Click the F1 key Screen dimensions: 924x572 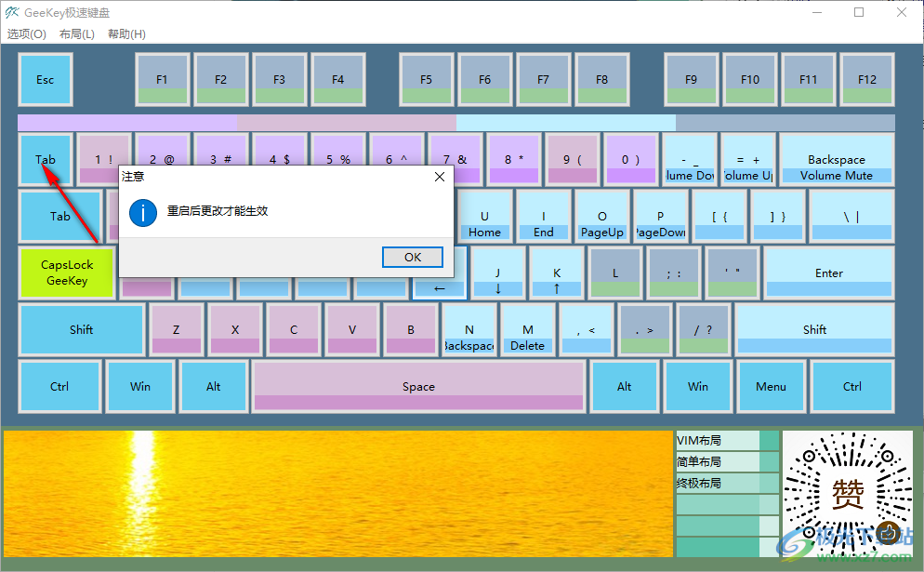[162, 80]
